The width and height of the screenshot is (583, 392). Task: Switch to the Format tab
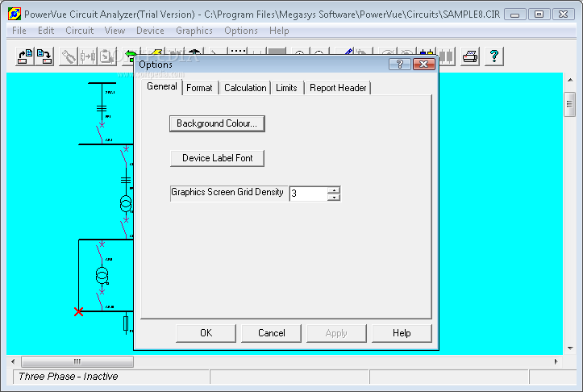coord(199,88)
